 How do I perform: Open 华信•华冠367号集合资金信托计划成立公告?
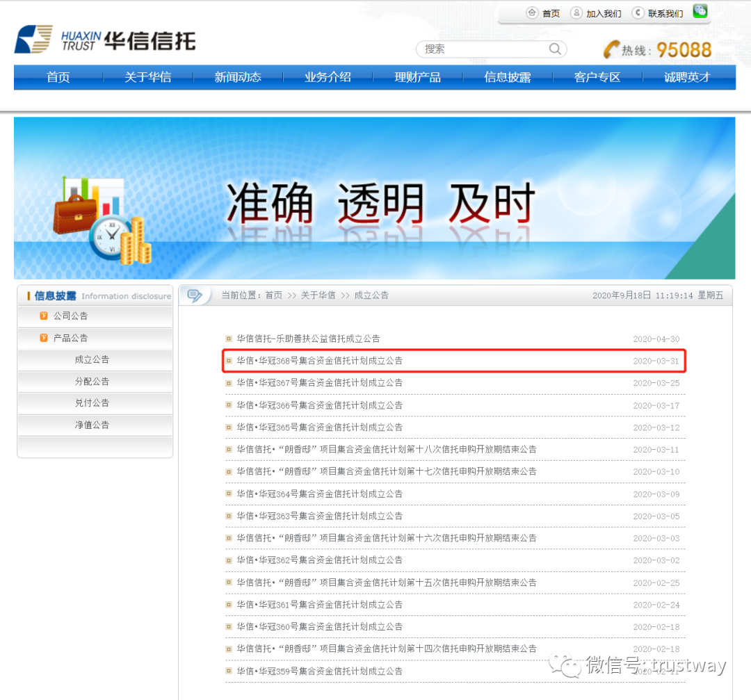coord(319,383)
